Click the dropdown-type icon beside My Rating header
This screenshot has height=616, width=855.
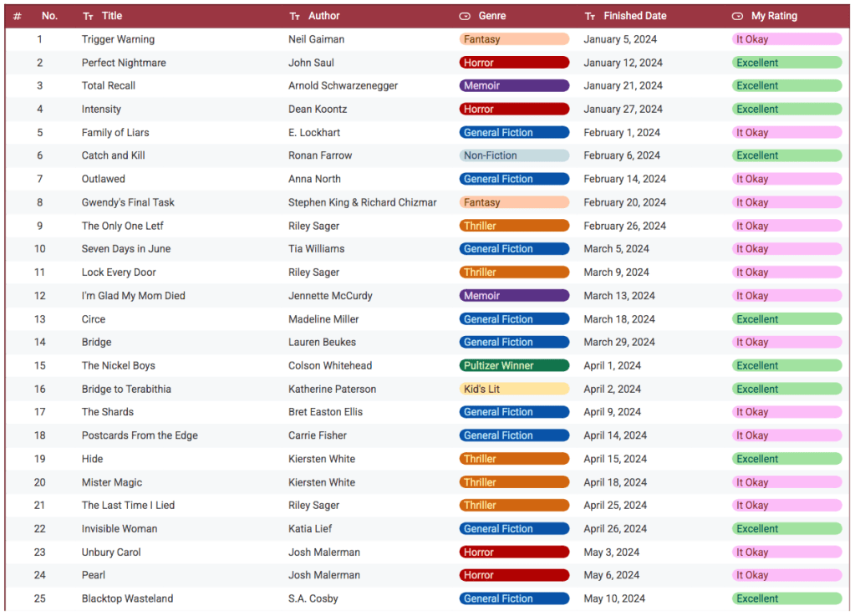(737, 17)
